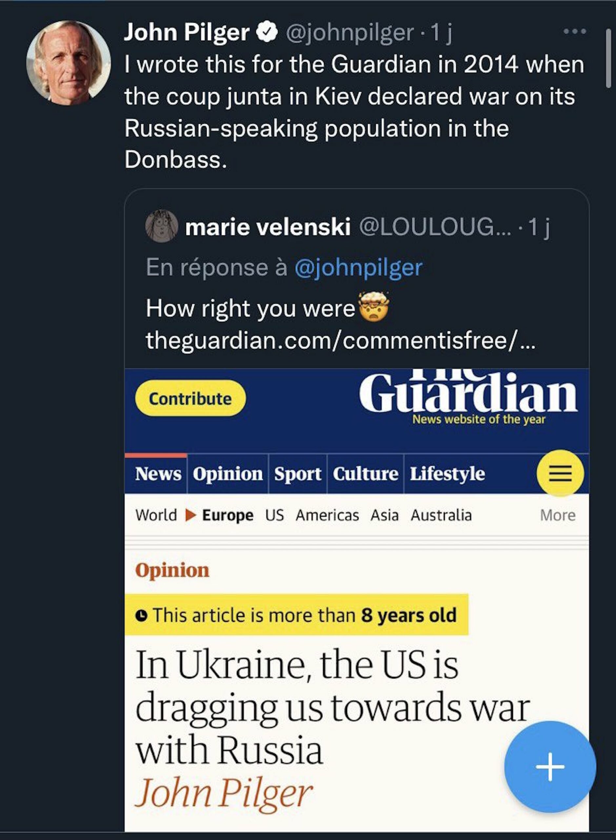Click the clock icon on article age banner
Screen dimensions: 616x840
tap(141, 615)
